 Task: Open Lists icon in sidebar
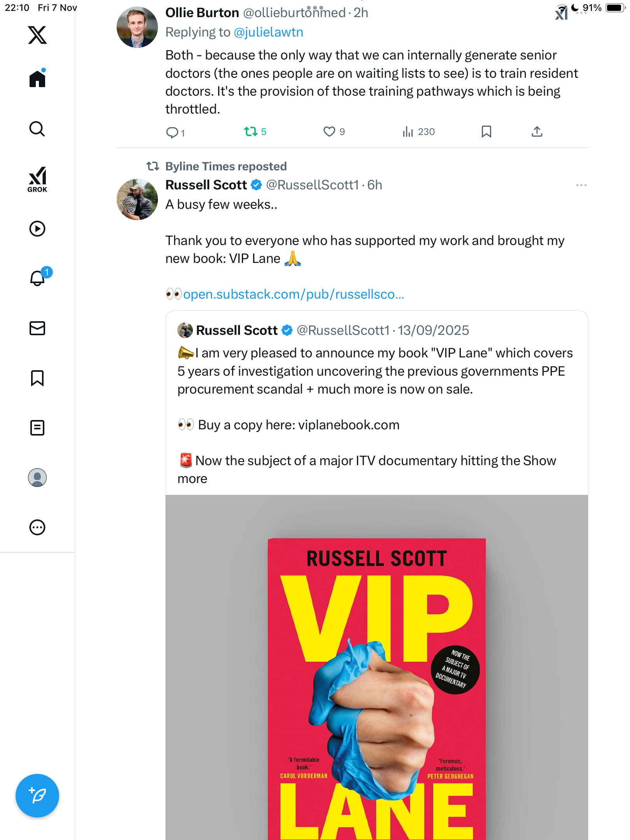pyautogui.click(x=37, y=428)
